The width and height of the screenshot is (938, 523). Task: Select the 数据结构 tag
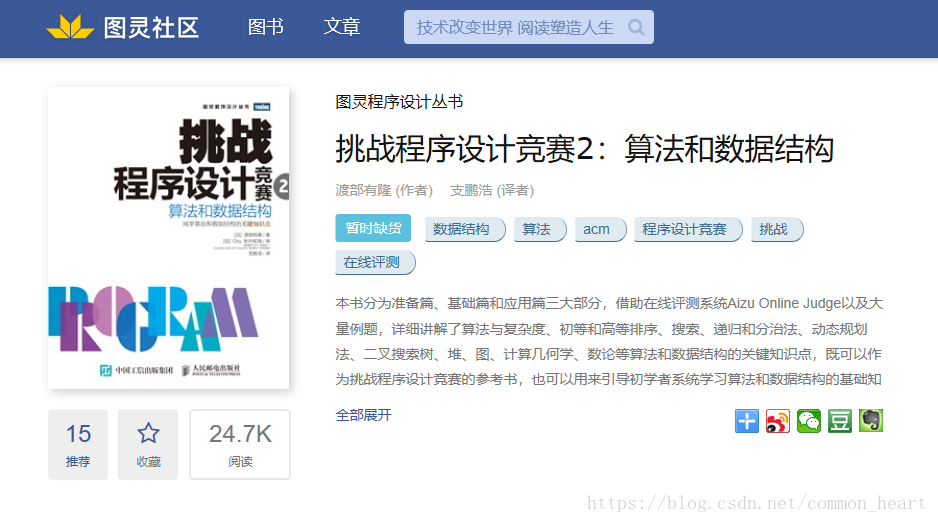click(465, 229)
